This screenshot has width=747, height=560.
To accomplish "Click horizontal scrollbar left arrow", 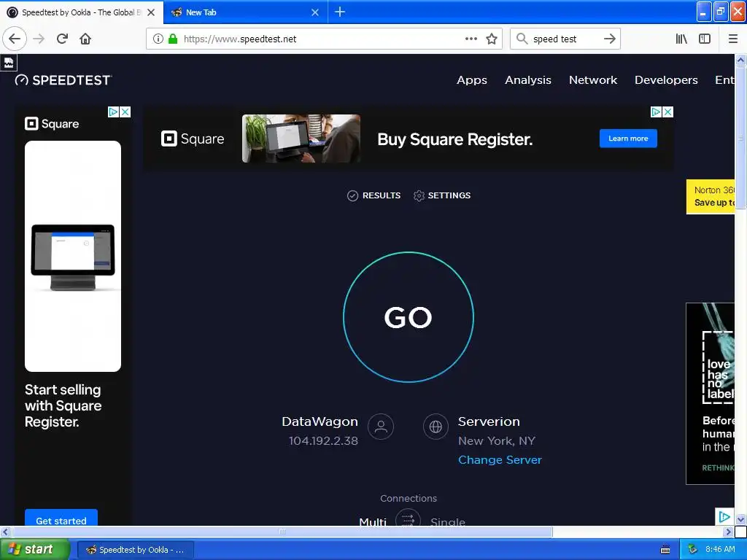I will coord(6,532).
